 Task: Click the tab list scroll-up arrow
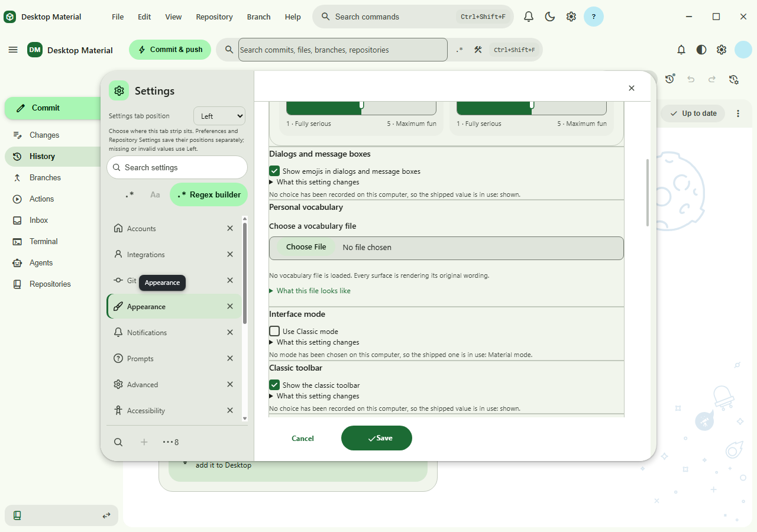pyautogui.click(x=245, y=219)
